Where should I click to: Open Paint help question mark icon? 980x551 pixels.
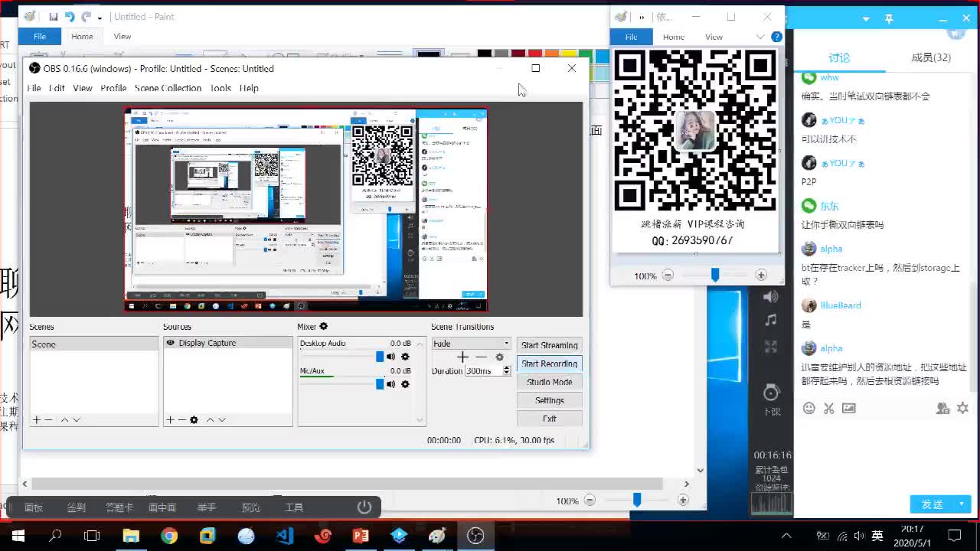776,37
